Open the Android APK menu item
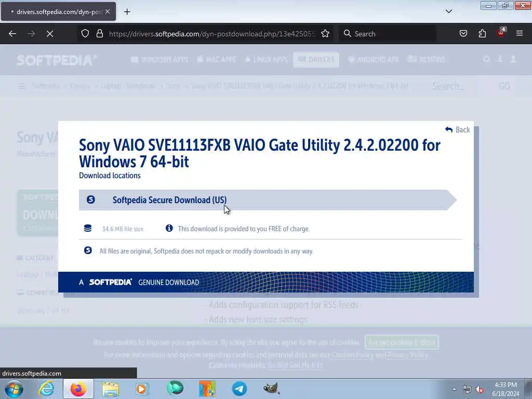 [x=374, y=60]
